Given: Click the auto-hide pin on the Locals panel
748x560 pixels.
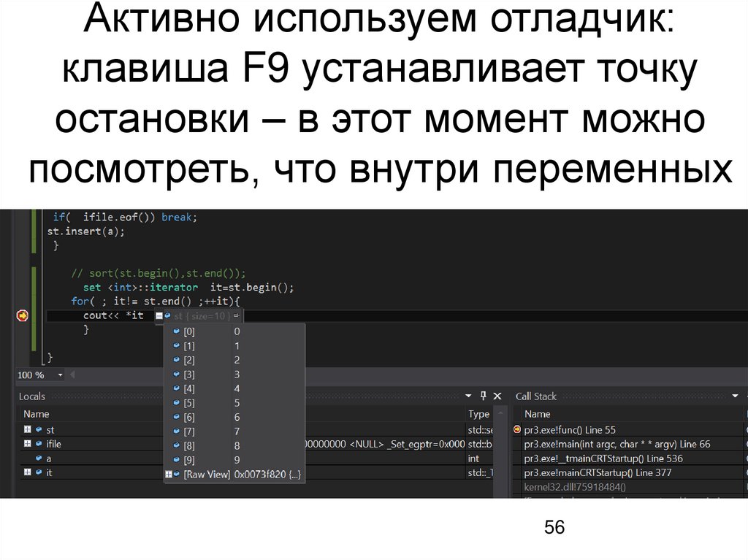Looking at the screenshot, I should pos(482,395).
